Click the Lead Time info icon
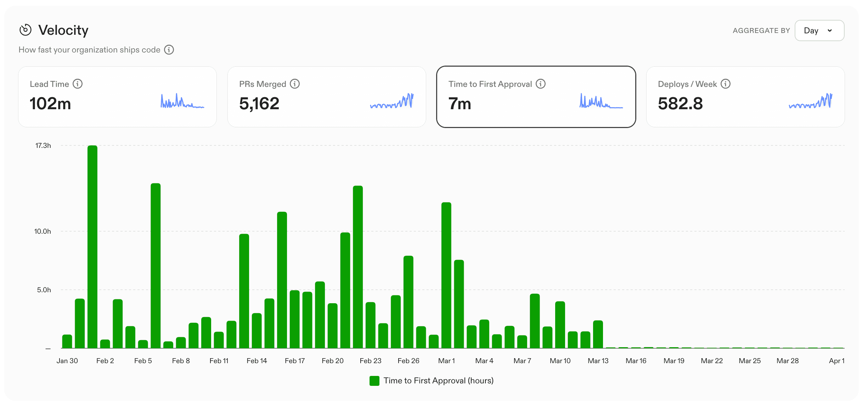This screenshot has height=405, width=868. 78,84
